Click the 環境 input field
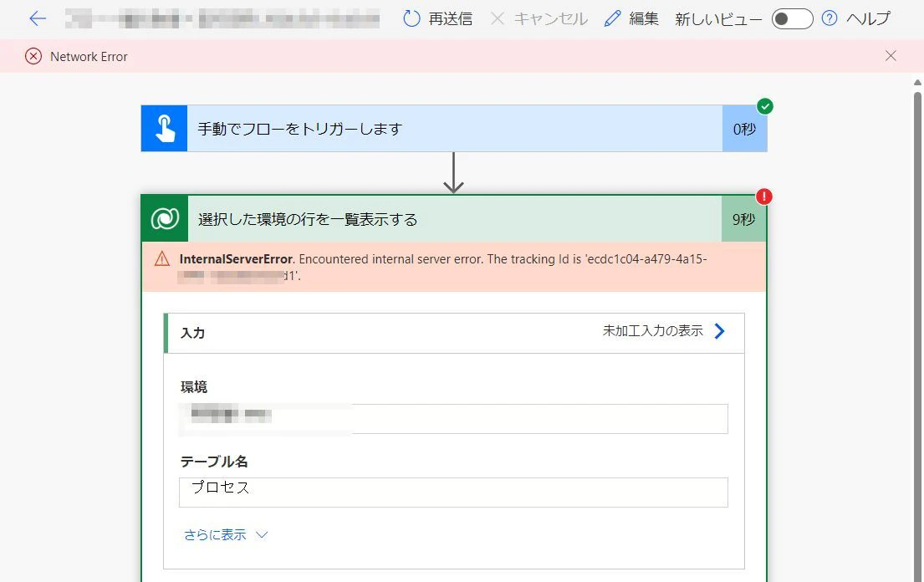 point(454,419)
